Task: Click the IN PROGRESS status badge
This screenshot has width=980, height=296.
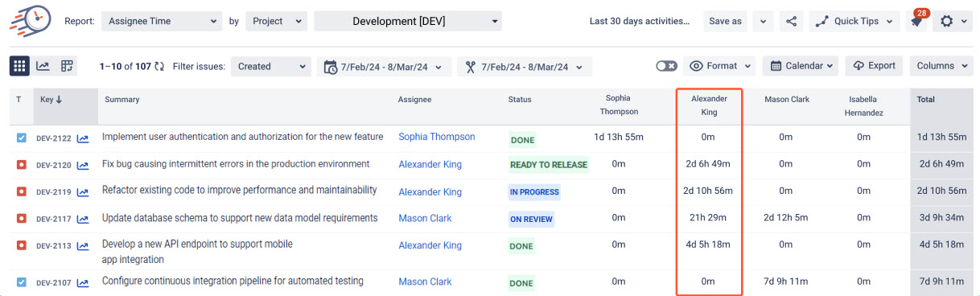Action: tap(534, 192)
